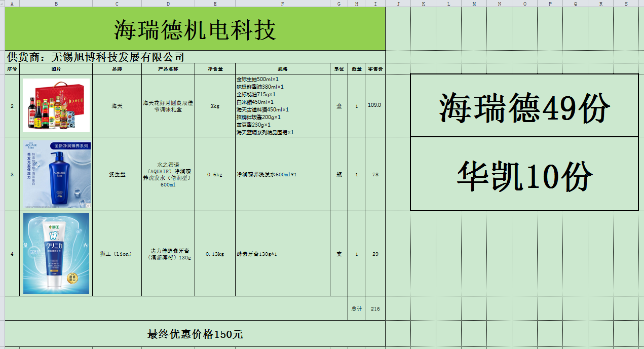
Task: Select the AQUAIR blue shampoo bottle picture
Action: 57,175
